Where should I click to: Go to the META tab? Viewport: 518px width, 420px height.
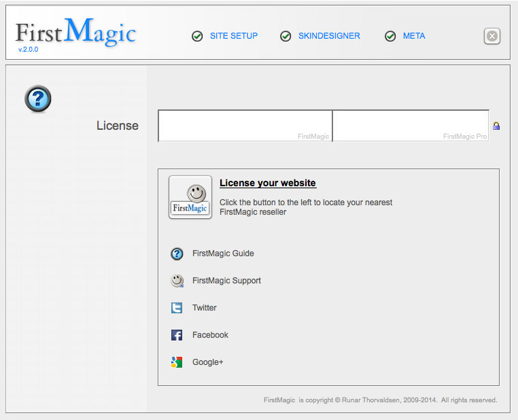coord(414,36)
